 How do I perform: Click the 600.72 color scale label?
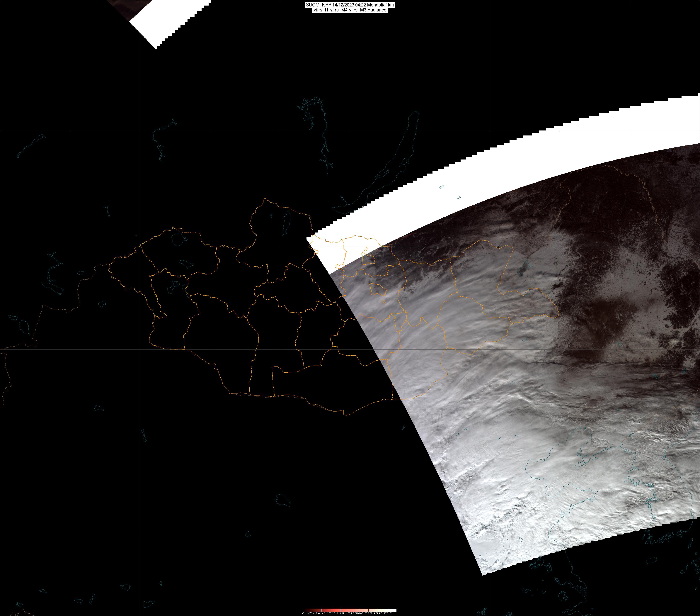click(x=369, y=613)
